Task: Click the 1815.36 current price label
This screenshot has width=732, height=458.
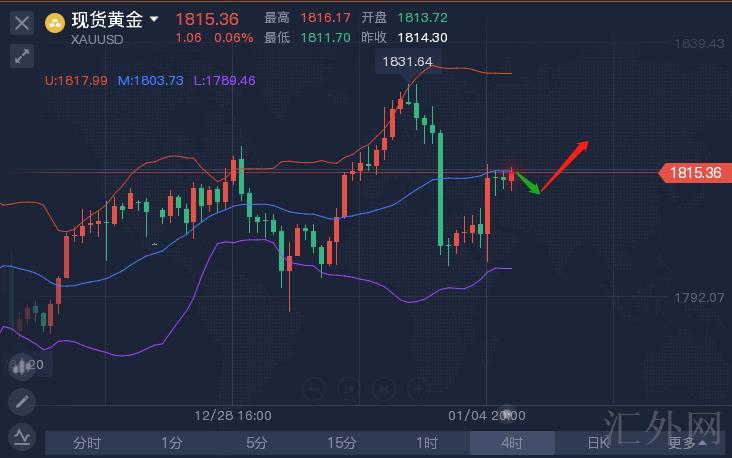Action: [x=693, y=173]
